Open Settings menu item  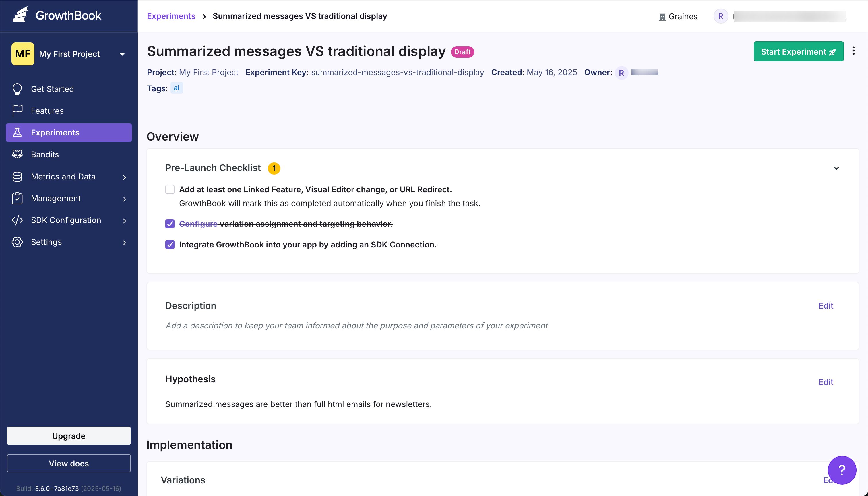[x=69, y=242]
